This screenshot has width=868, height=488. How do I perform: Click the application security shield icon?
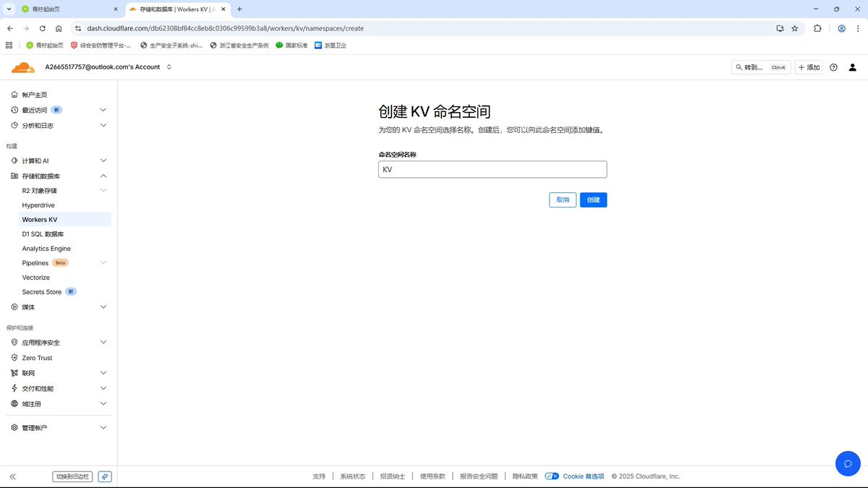[x=14, y=342]
